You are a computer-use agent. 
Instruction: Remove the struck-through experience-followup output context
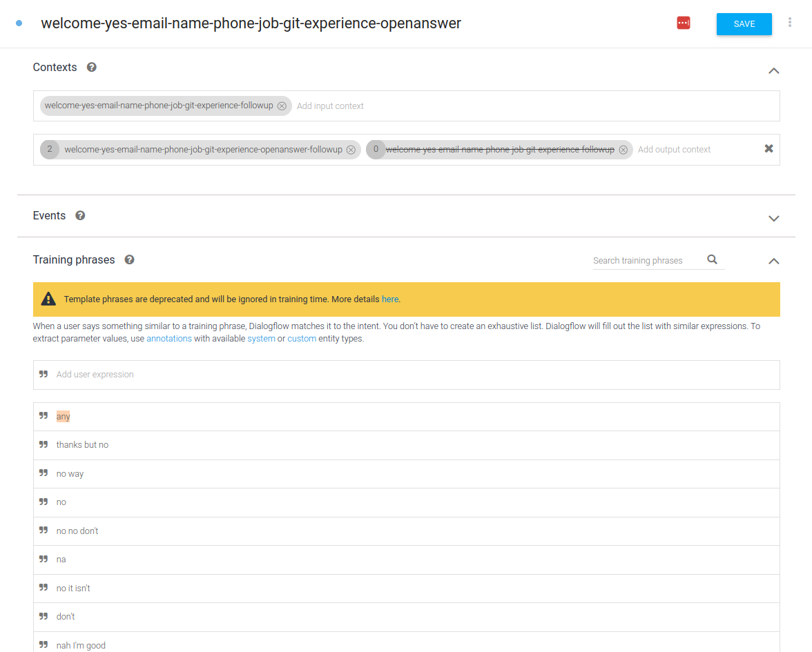coord(623,150)
